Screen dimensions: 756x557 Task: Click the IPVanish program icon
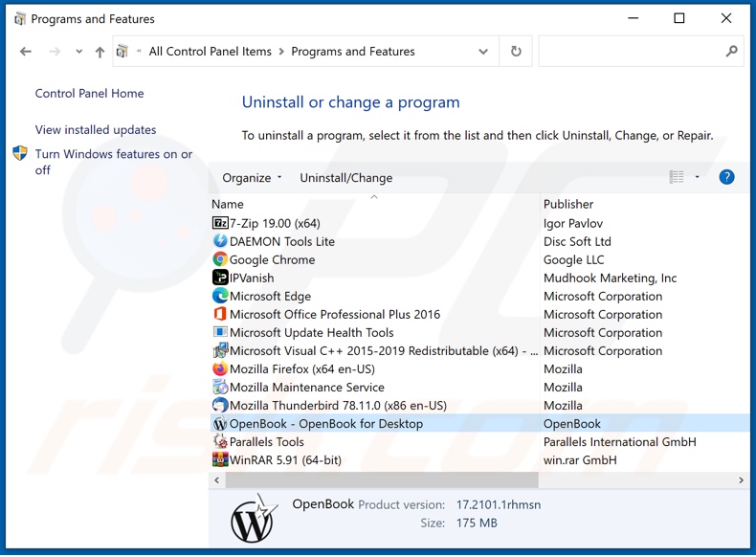point(220,278)
